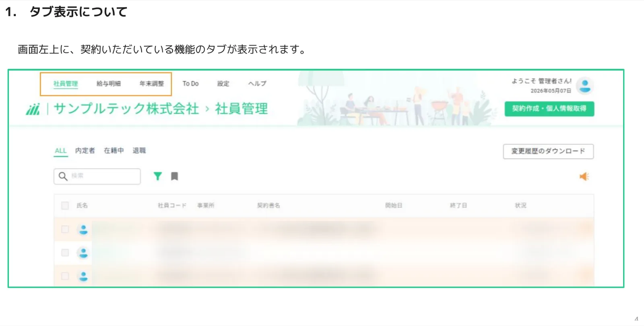Screen dimensions: 644x326
Task: Click the 終了日 column header
Action: [x=458, y=206]
